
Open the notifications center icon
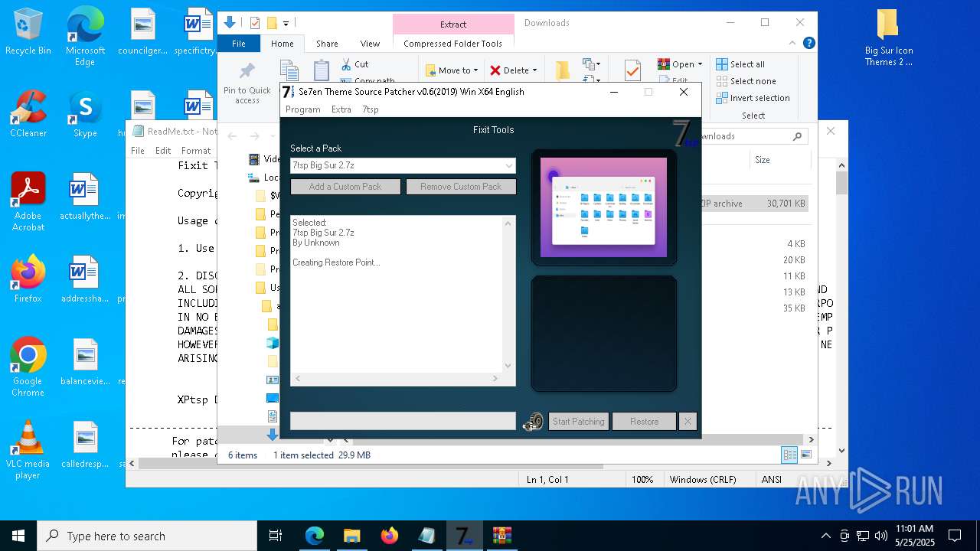[955, 536]
